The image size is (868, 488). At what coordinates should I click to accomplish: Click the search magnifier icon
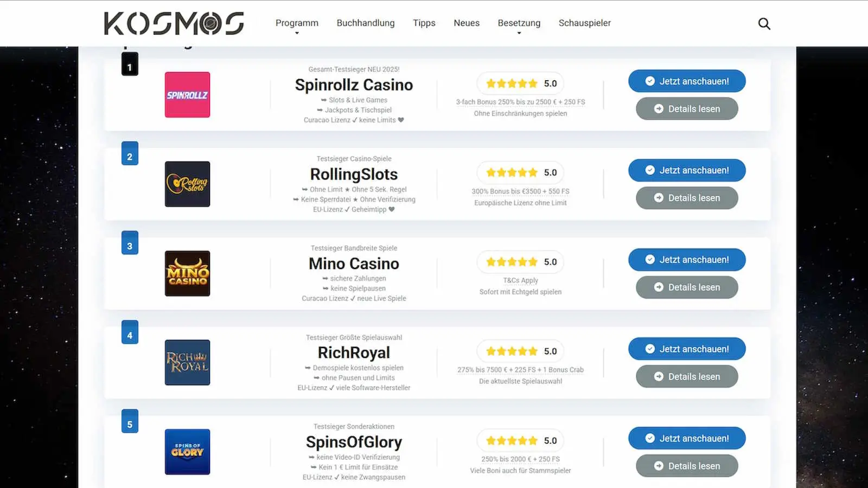click(x=764, y=23)
